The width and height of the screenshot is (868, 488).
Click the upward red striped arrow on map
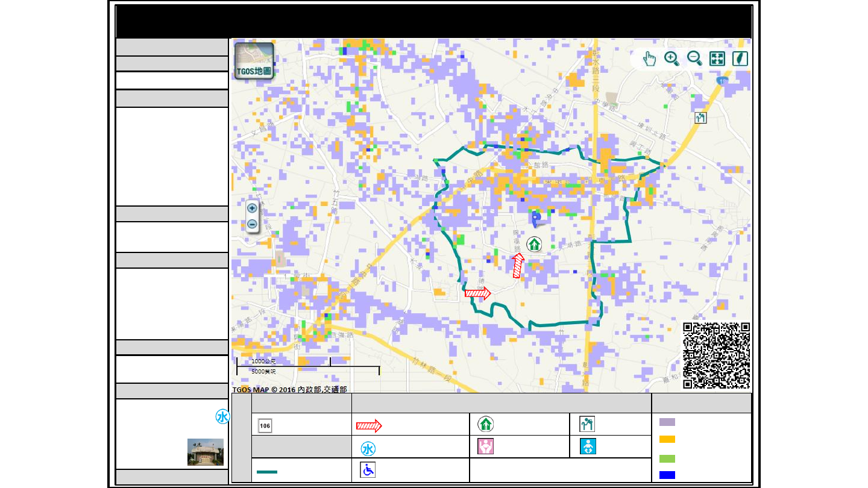pos(517,266)
